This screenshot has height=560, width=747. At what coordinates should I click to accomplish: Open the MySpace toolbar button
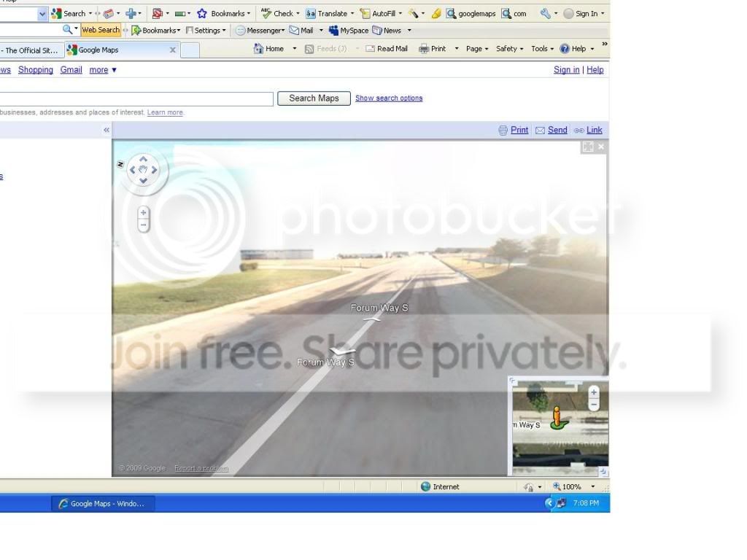pyautogui.click(x=349, y=31)
